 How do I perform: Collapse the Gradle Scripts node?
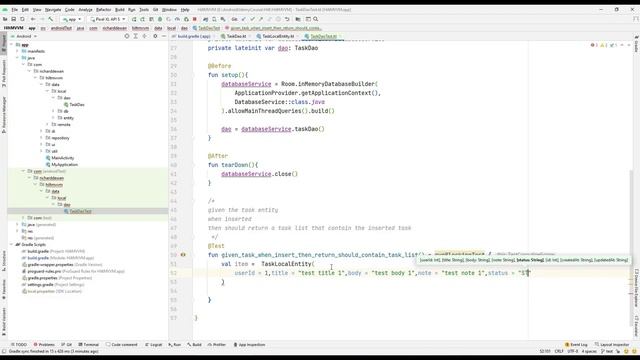[x=12, y=244]
